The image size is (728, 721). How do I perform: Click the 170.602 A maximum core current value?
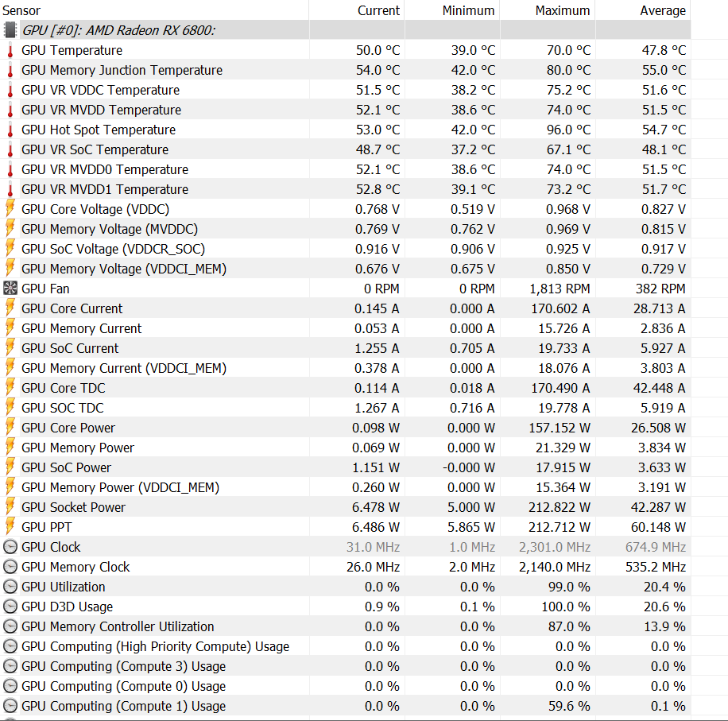click(560, 308)
